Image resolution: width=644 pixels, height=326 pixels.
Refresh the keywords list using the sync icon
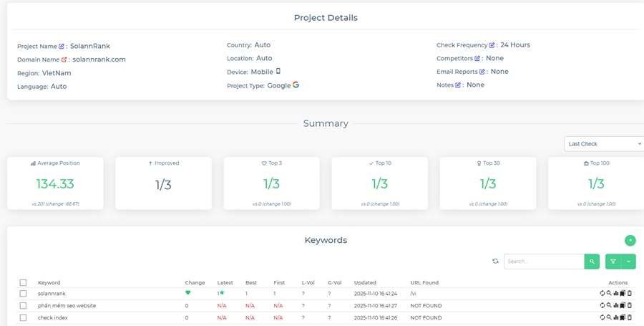coord(495,262)
